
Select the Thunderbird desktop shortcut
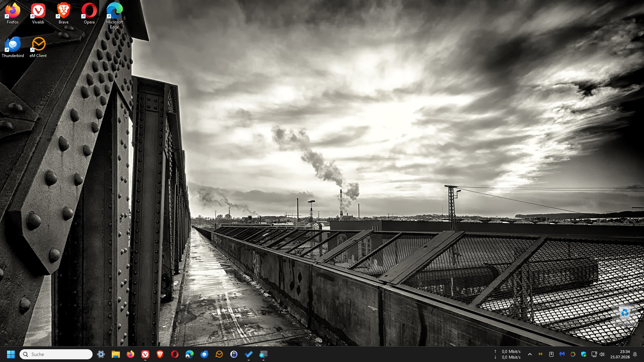[x=13, y=47]
